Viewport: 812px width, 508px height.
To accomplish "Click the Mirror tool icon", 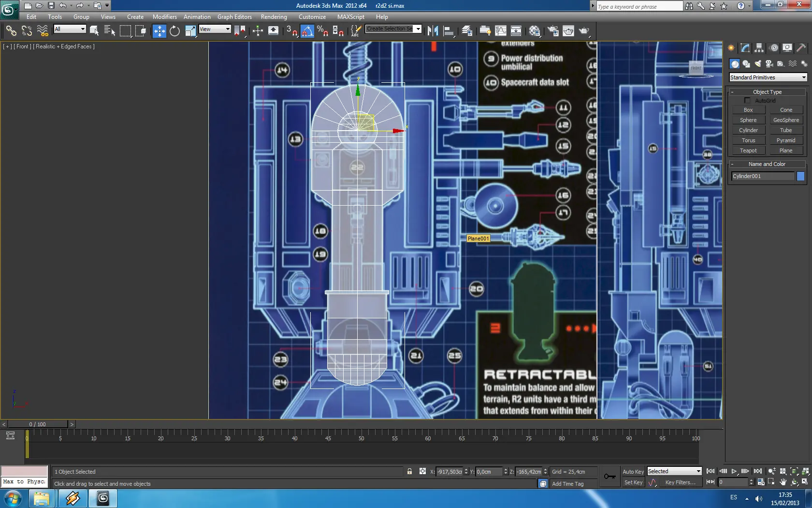I will pos(433,31).
